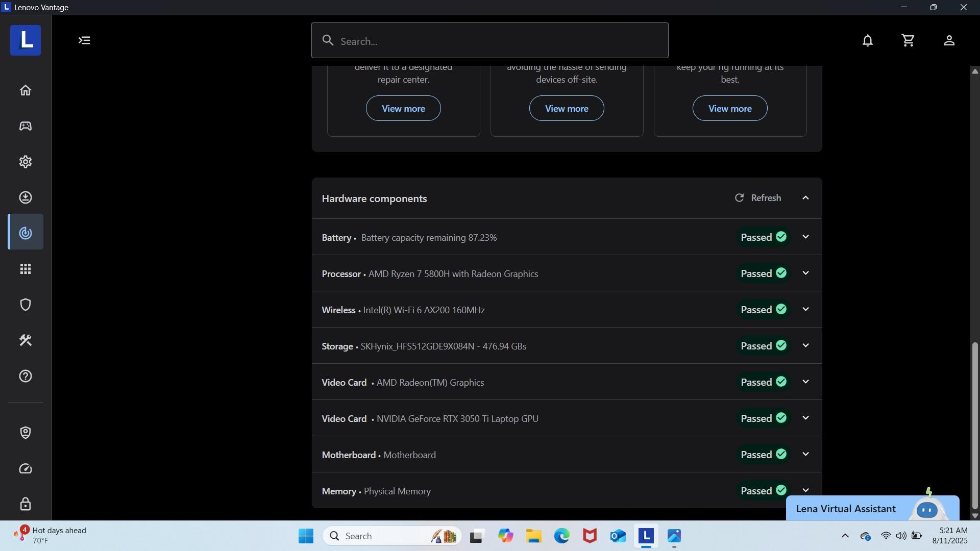This screenshot has height=551, width=980.
Task: Click the Windows taskbar Search box
Action: click(392, 536)
